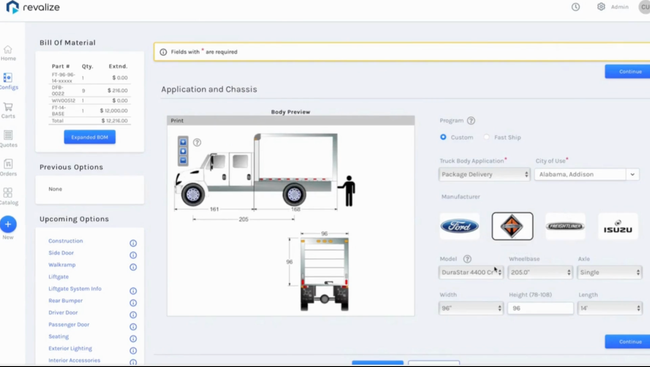
Task: Click the Expanded BOM button
Action: point(90,137)
